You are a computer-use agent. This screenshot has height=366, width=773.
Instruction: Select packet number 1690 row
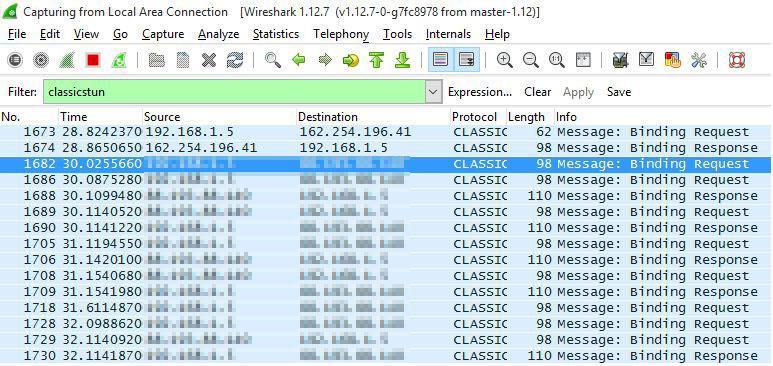coord(386,228)
